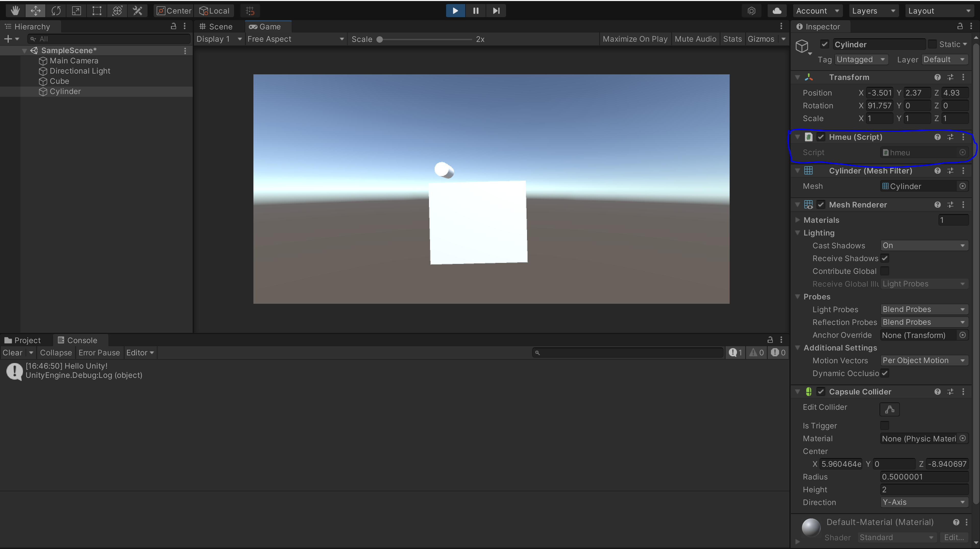Clear the console log
Image resolution: width=980 pixels, height=549 pixels.
(13, 353)
